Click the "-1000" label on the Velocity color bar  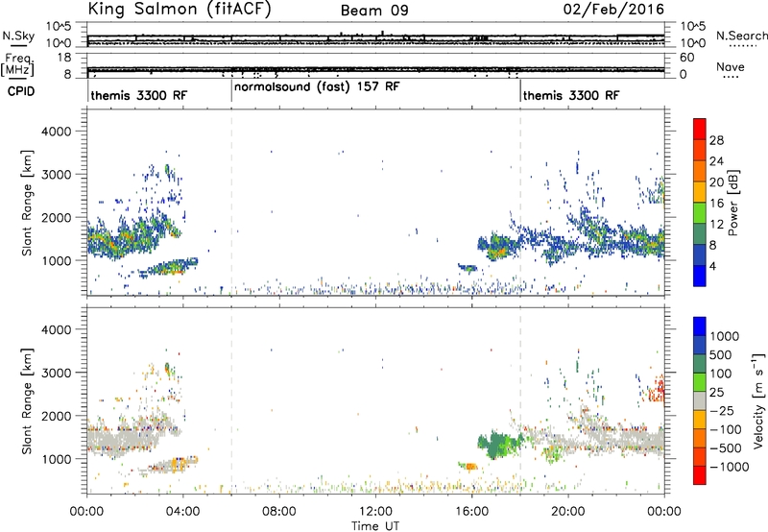pos(730,467)
